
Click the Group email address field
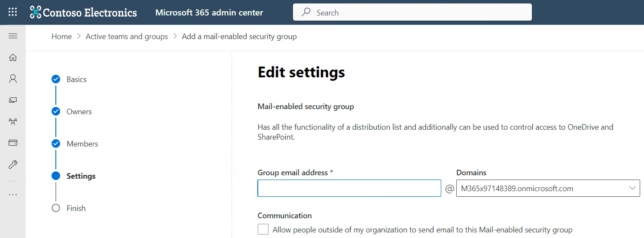[x=349, y=188]
